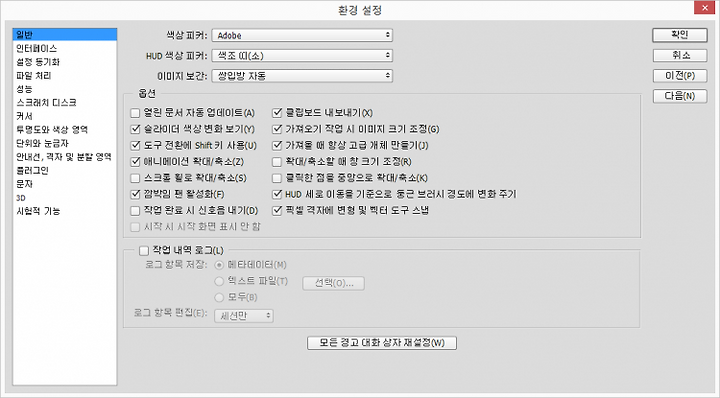This screenshot has height=398, width=720.
Task: Switch to 성능 preferences
Action: point(24,89)
